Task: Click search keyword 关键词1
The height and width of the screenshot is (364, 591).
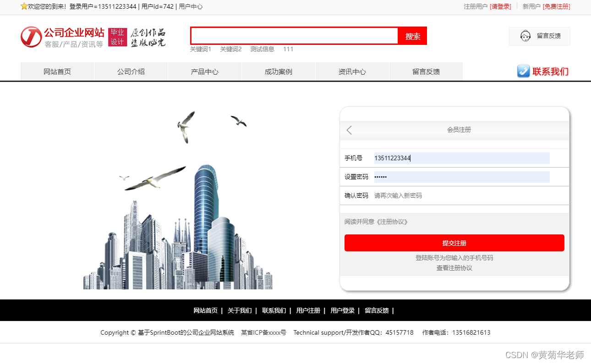Action: click(201, 49)
